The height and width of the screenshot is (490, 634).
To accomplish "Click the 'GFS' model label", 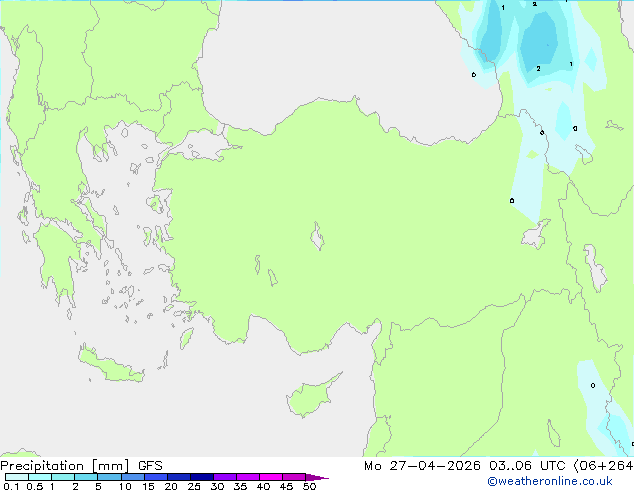I will click(150, 466).
